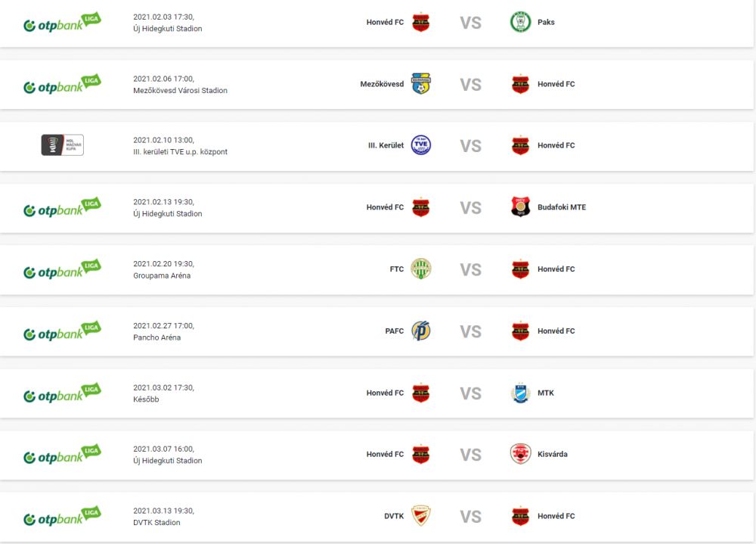Click the OTP Bank Liga logo in the Paks match row

pos(62,23)
